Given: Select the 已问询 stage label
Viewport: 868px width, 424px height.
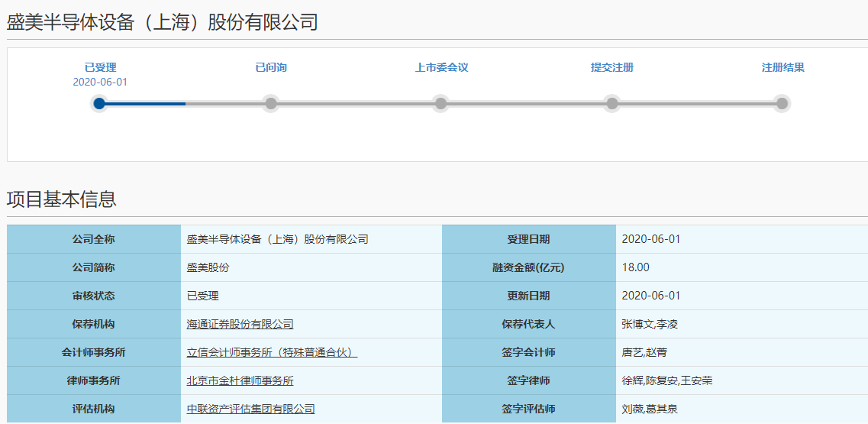Looking at the screenshot, I should click(271, 68).
